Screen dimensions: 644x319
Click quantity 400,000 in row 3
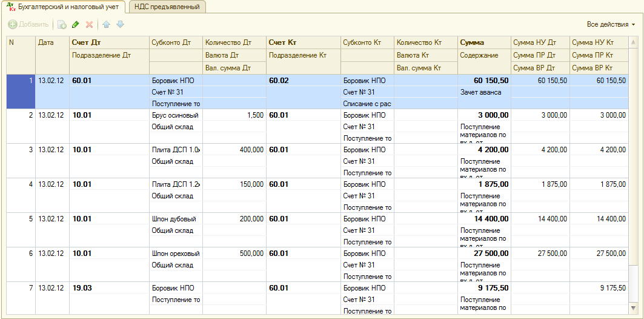click(234, 150)
